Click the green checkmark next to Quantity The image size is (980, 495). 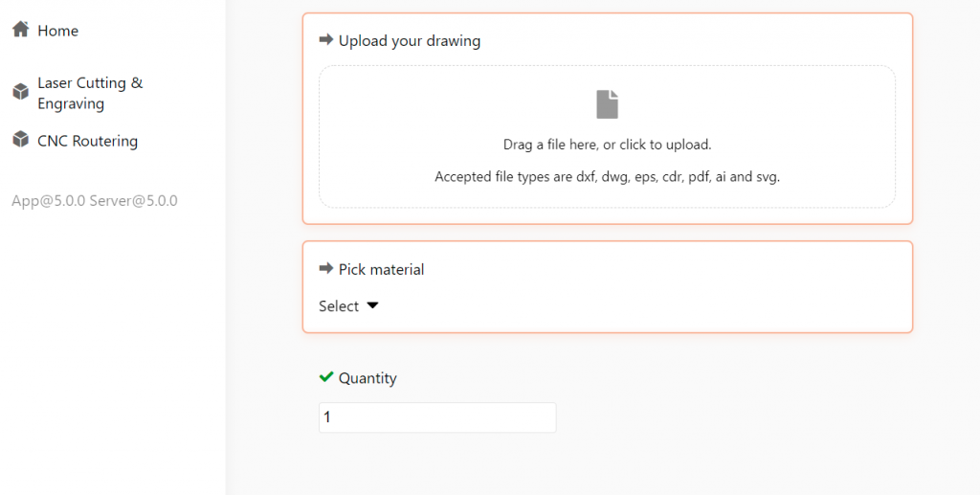(x=325, y=377)
